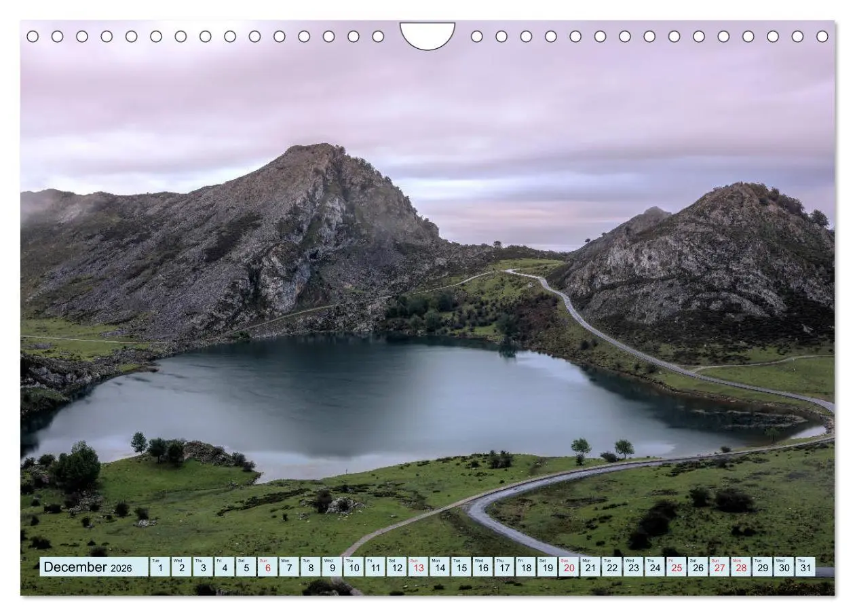Image resolution: width=855 pixels, height=616 pixels.
Task: Select the Sat 5 date cell
Action: coord(246,567)
